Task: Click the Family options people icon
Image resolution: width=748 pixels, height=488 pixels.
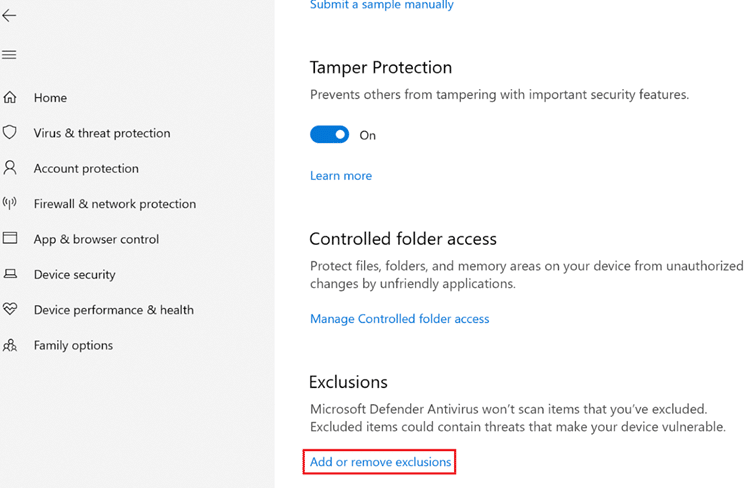Action: pyautogui.click(x=10, y=345)
